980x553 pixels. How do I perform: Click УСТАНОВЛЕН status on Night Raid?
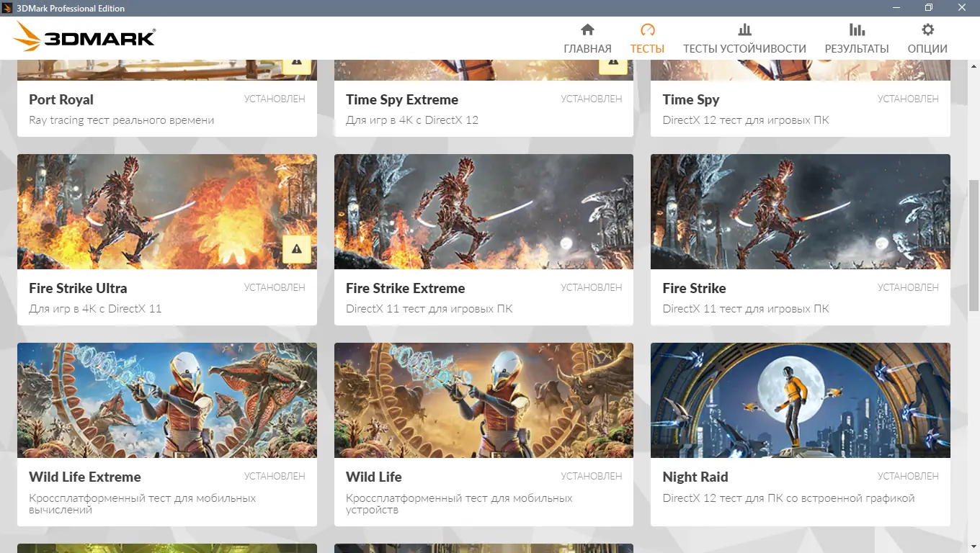pyautogui.click(x=908, y=476)
